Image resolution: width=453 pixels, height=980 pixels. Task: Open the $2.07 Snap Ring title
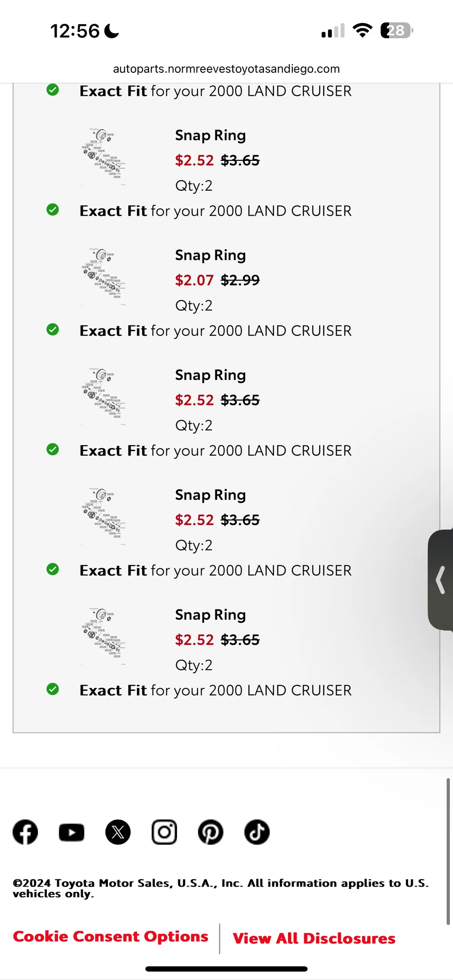(x=210, y=255)
